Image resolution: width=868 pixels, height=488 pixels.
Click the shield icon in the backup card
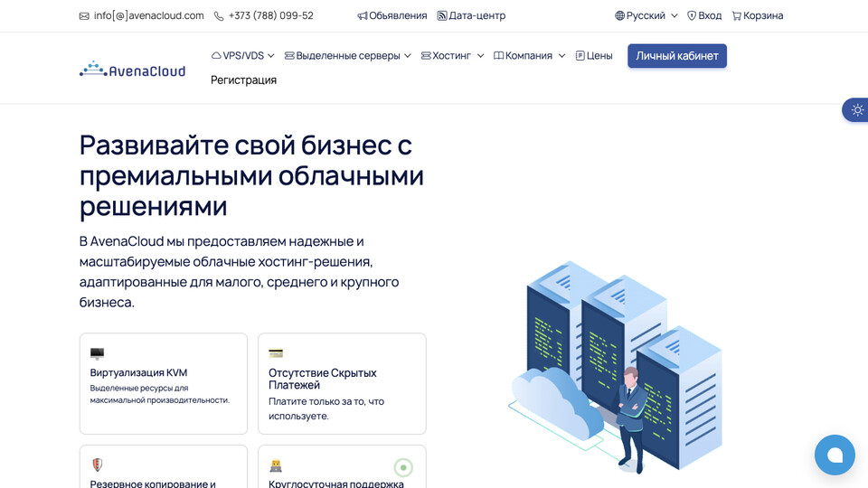pos(97,465)
